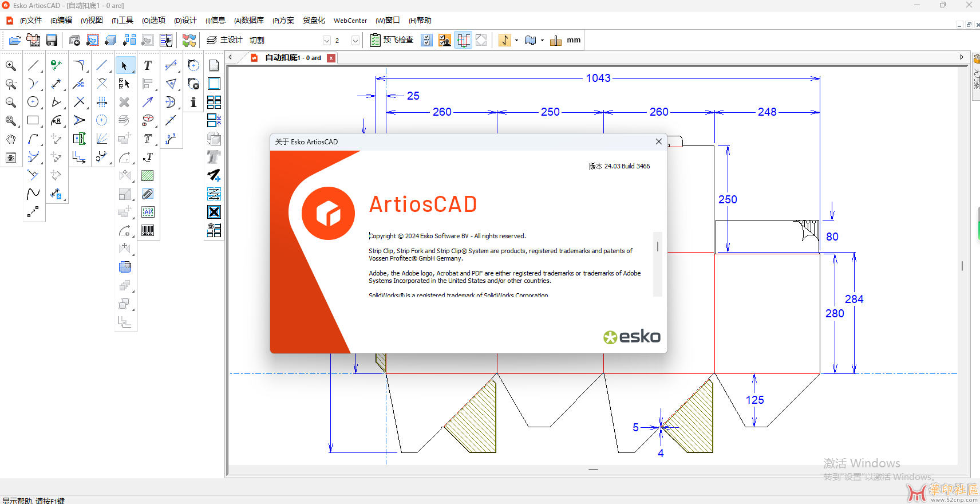Toggle the checklist properties toolbar button
This screenshot has height=504, width=980.
coord(426,40)
